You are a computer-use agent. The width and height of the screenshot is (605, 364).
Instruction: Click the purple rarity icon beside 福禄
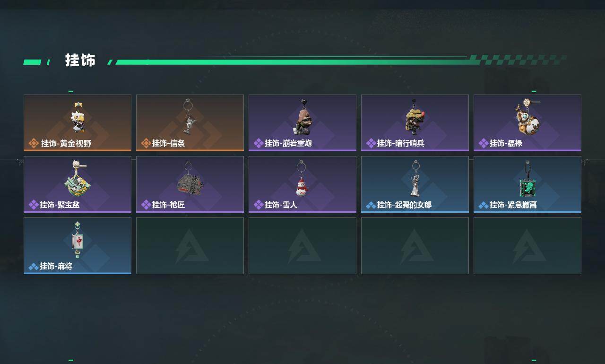click(x=484, y=143)
